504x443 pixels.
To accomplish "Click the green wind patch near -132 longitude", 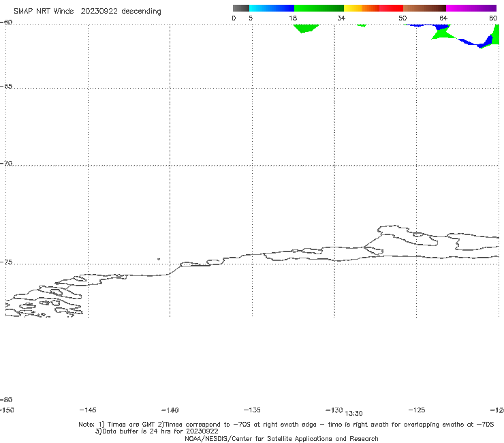I will (x=306, y=29).
